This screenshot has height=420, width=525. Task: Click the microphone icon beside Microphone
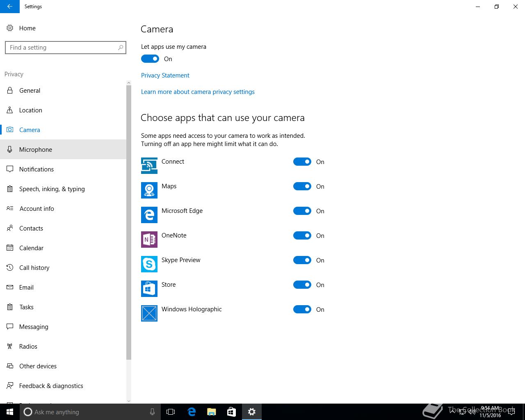pos(10,150)
